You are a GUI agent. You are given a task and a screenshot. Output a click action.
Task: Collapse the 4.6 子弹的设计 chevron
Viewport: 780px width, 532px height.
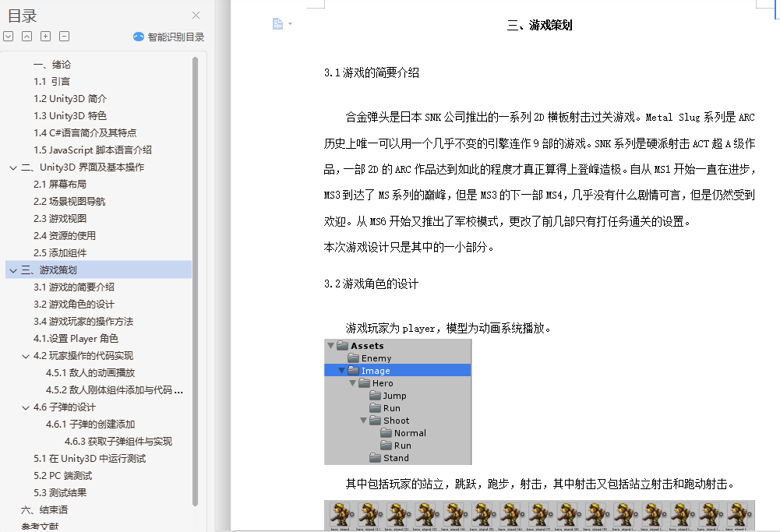click(26, 407)
